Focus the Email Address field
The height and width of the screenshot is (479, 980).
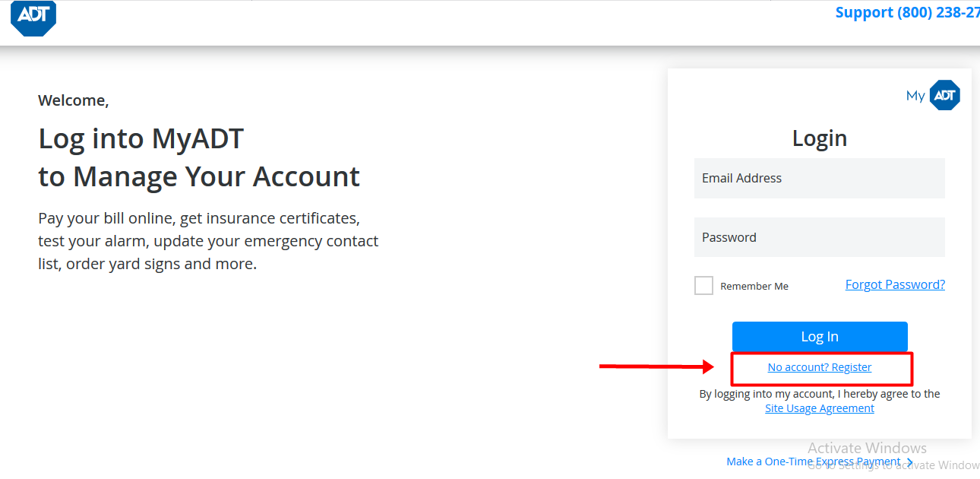coord(819,178)
